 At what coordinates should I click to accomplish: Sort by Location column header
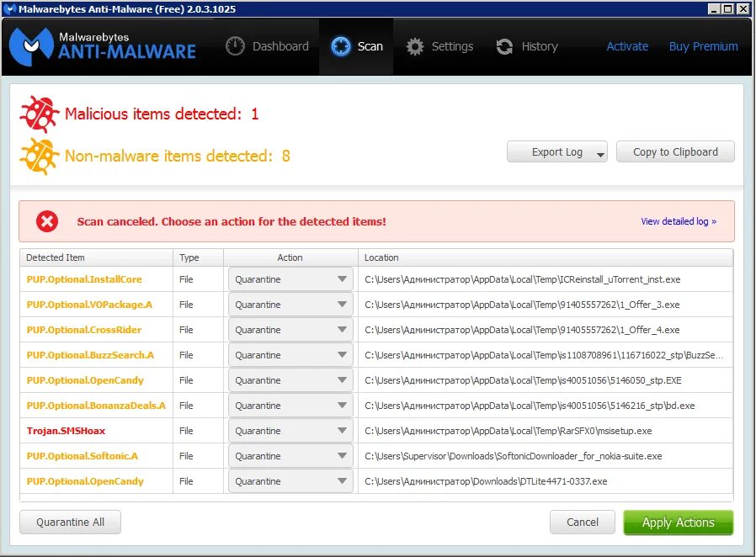click(x=546, y=257)
